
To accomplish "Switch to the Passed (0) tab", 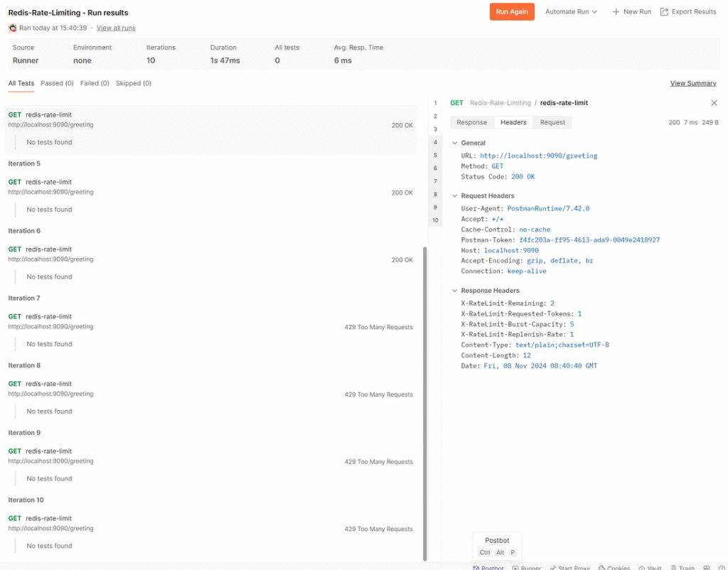I will (57, 83).
